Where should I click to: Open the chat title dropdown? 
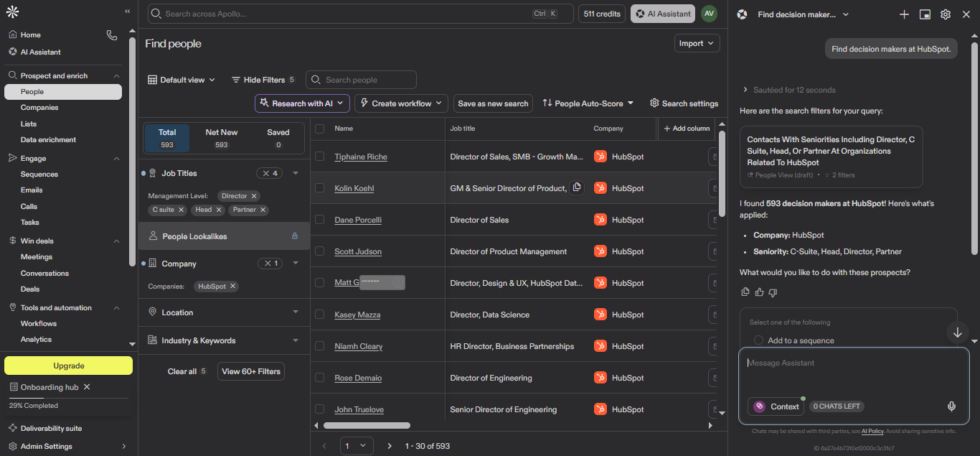804,14
